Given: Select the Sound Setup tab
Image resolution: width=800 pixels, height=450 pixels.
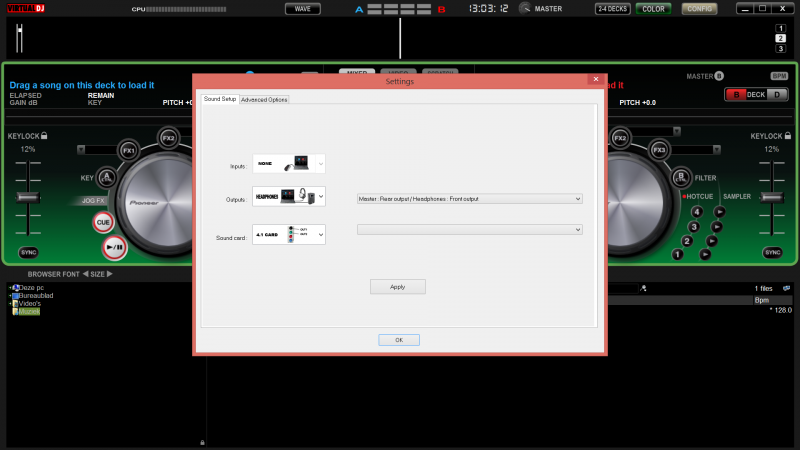Looking at the screenshot, I should coord(220,99).
